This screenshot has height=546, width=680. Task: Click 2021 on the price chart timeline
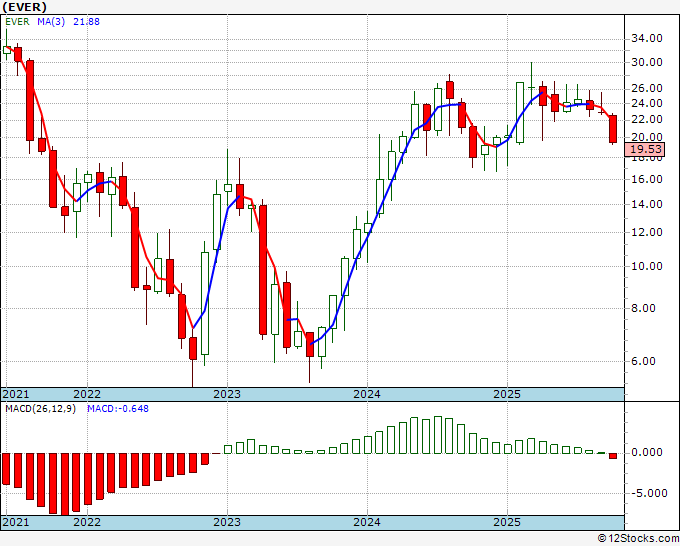tap(16, 394)
